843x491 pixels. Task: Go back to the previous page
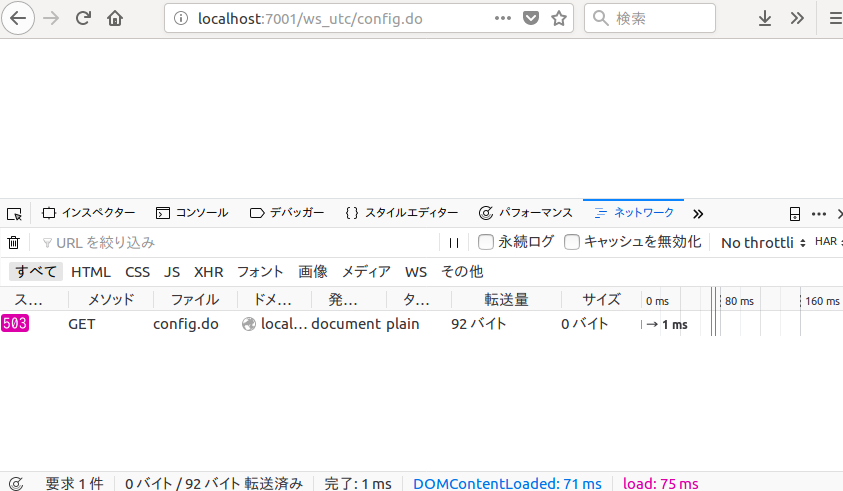(x=18, y=18)
